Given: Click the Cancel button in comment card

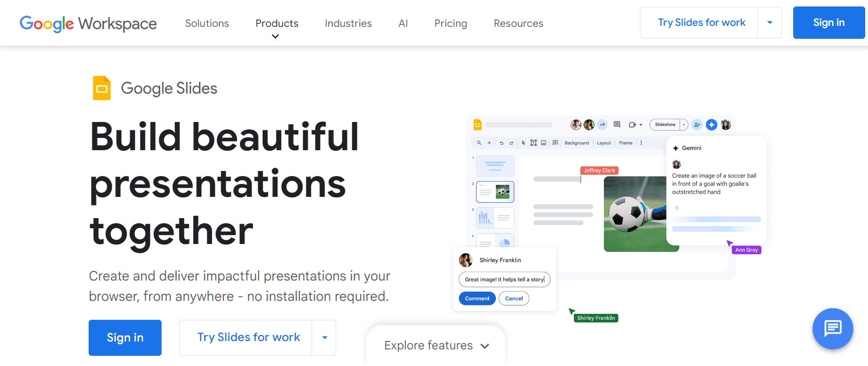Looking at the screenshot, I should pyautogui.click(x=514, y=299).
